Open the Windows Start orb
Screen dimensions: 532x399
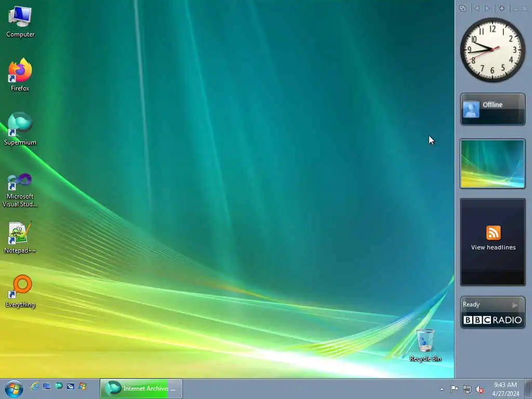coord(14,389)
